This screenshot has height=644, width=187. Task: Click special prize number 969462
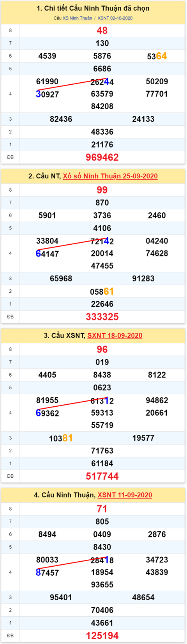[102, 157]
